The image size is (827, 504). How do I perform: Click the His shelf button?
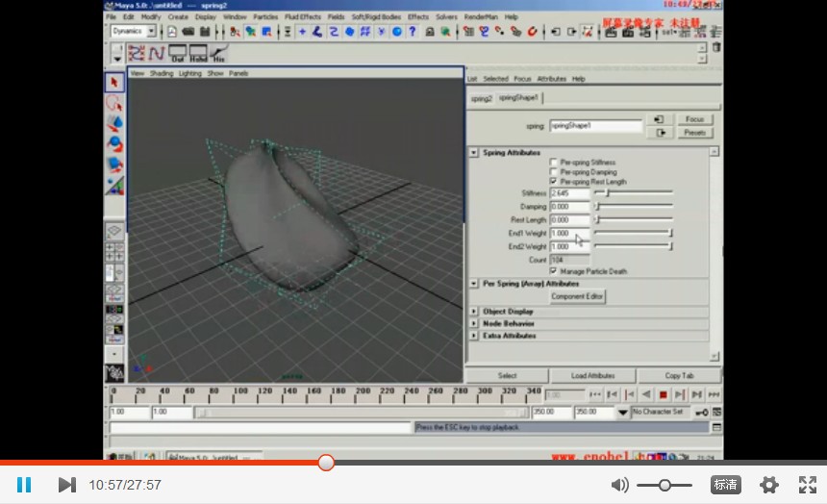click(219, 53)
